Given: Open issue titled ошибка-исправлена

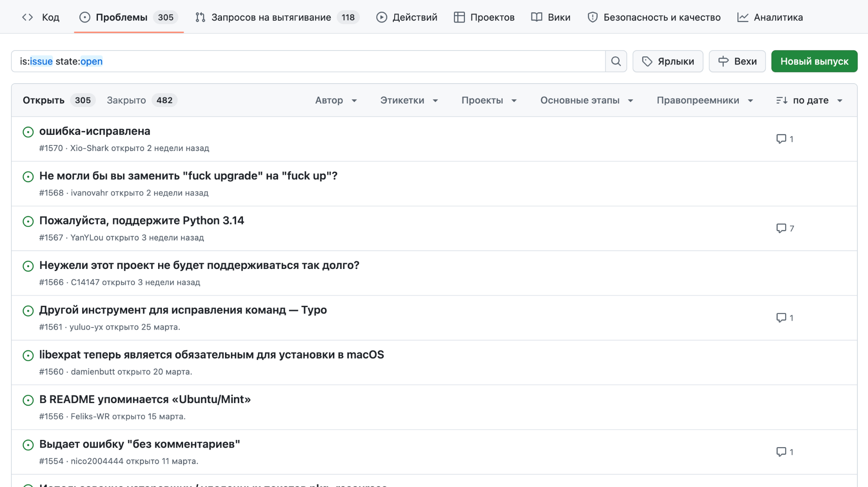Looking at the screenshot, I should [x=94, y=131].
